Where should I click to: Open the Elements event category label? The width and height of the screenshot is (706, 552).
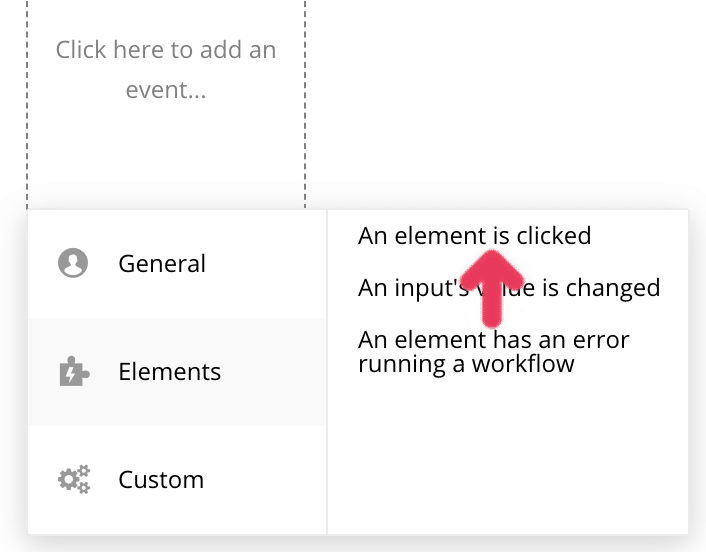click(x=169, y=372)
